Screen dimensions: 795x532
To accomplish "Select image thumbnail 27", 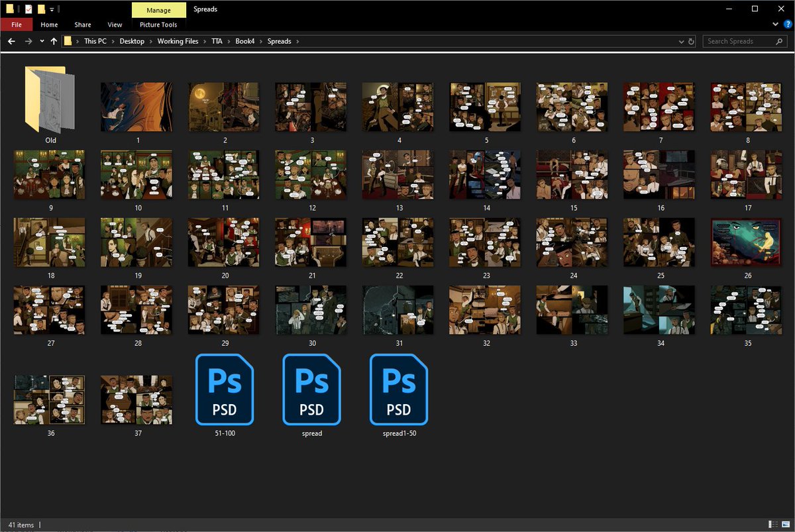I will (x=50, y=310).
